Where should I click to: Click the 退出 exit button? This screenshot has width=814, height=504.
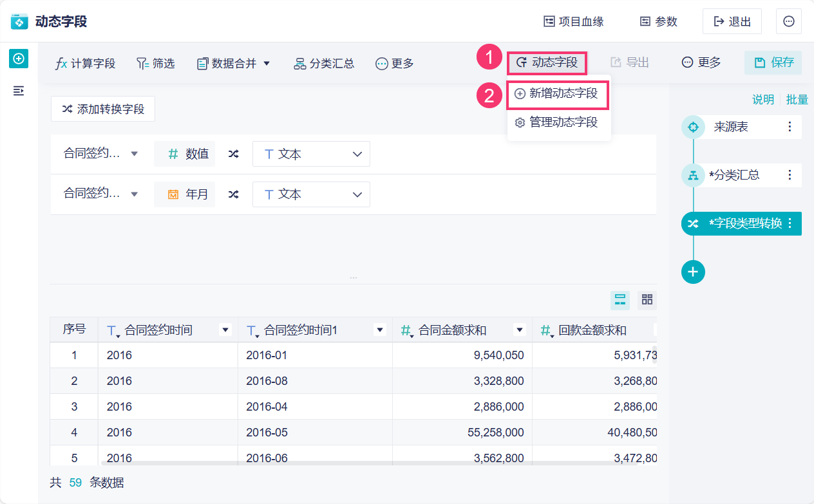(732, 21)
